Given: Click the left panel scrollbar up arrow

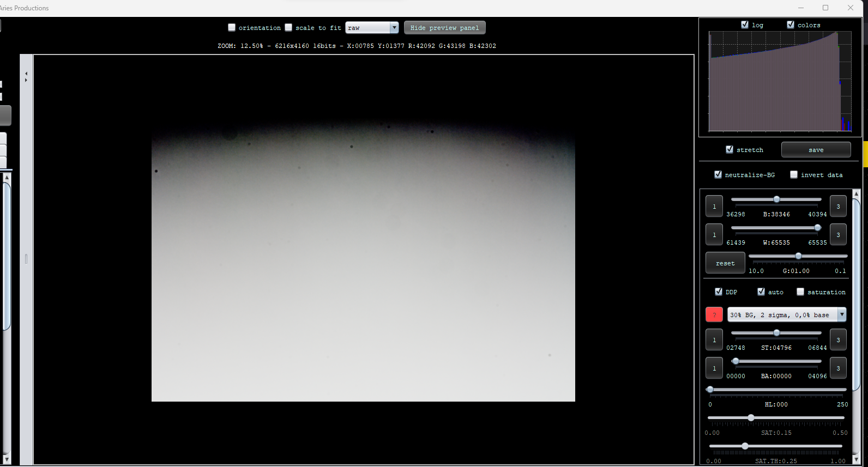Looking at the screenshot, I should 7,178.
